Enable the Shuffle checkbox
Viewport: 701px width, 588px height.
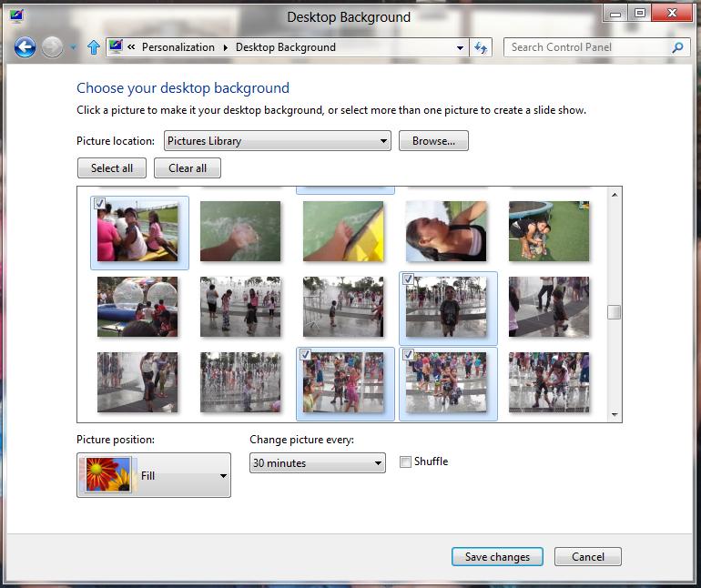click(406, 462)
